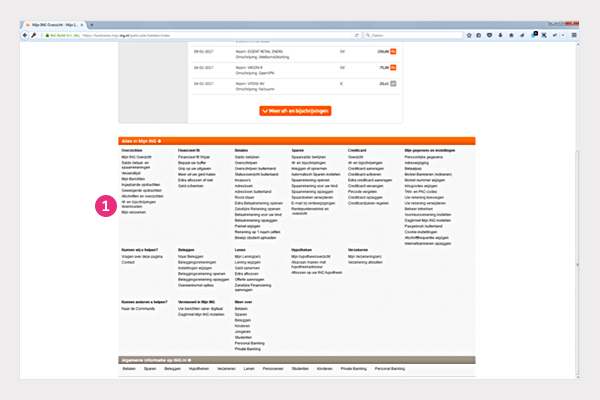The width and height of the screenshot is (600, 400).
Task: Open Pensioenen in the footer bar
Action: coord(273,369)
